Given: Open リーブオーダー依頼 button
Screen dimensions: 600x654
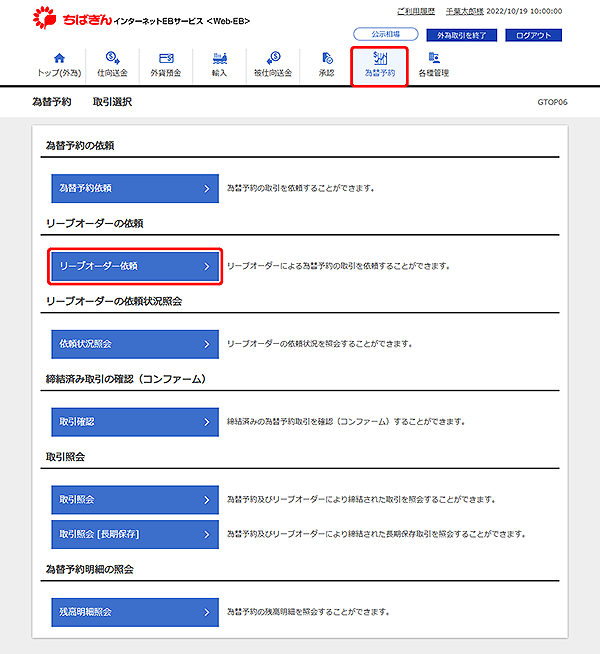Looking at the screenshot, I should (135, 266).
